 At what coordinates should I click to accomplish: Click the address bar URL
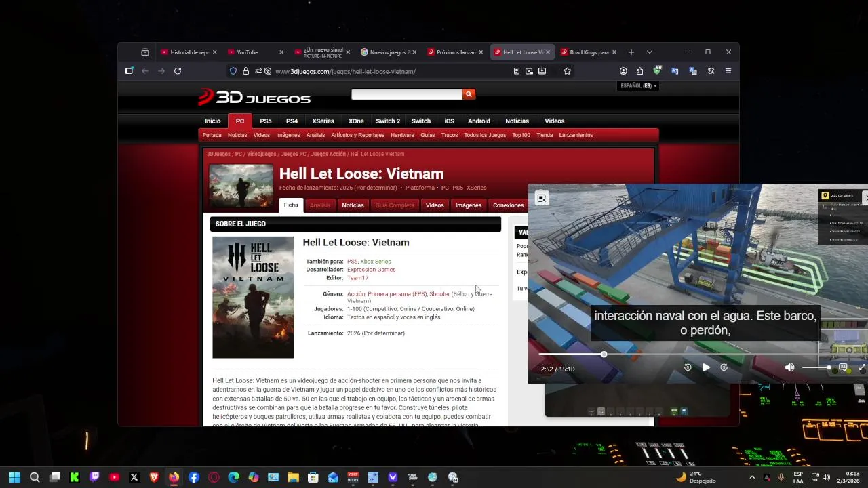coord(346,71)
